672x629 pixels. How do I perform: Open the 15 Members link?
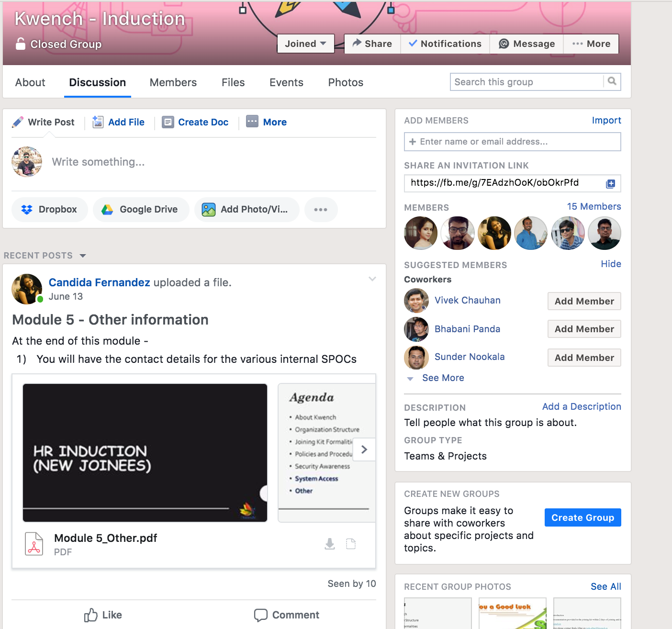(x=594, y=206)
